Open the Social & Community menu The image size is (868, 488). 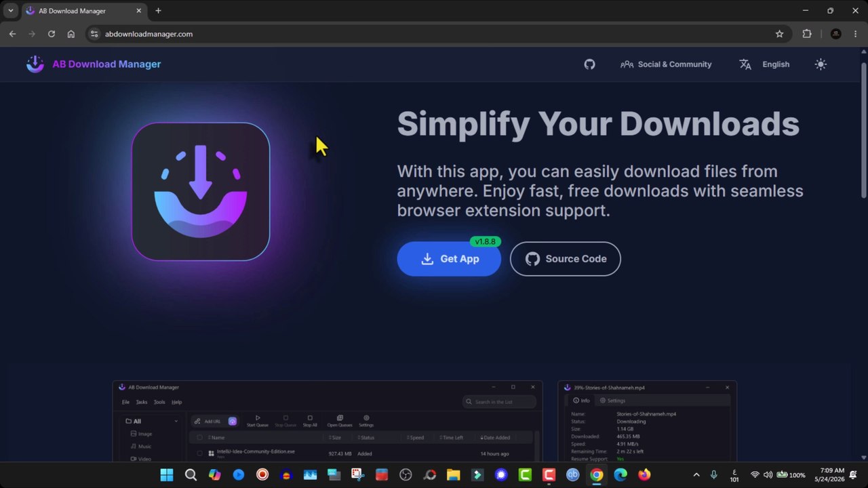[x=666, y=64]
